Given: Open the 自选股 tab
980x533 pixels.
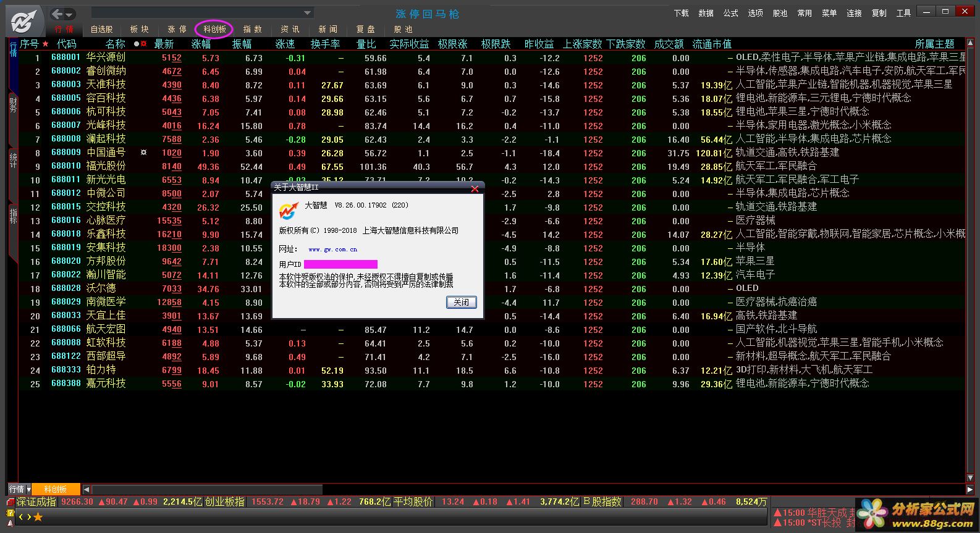Looking at the screenshot, I should point(101,29).
